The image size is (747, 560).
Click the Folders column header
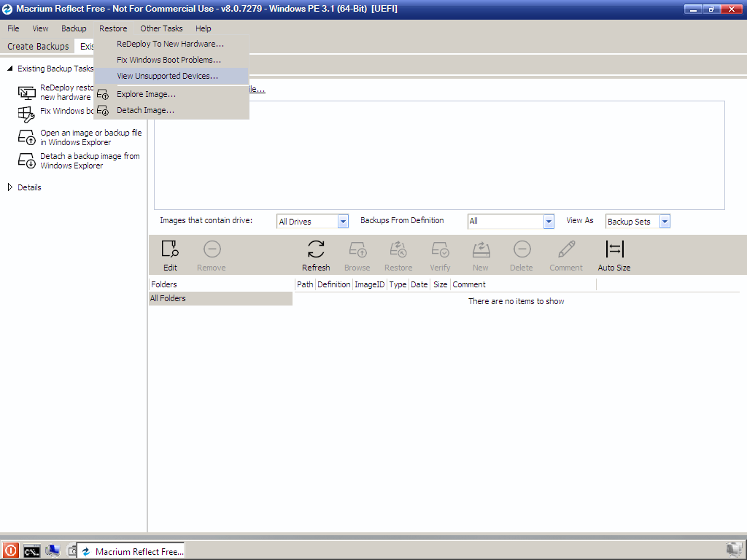[x=220, y=284]
